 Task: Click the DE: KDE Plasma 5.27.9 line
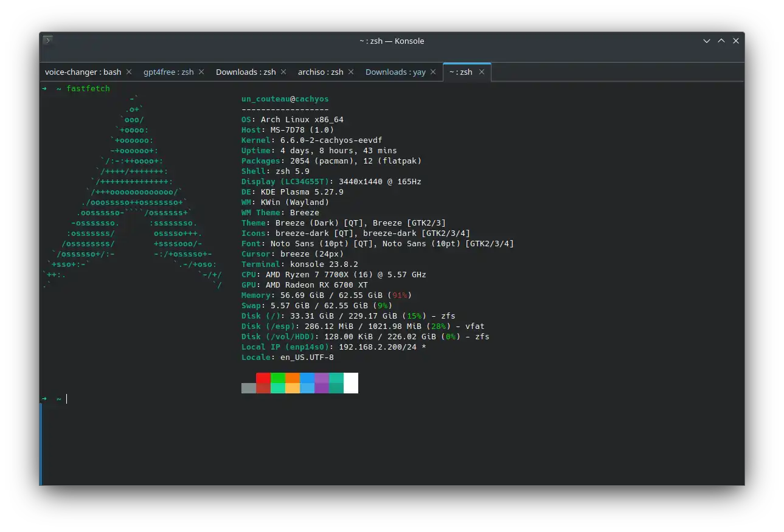[293, 192]
